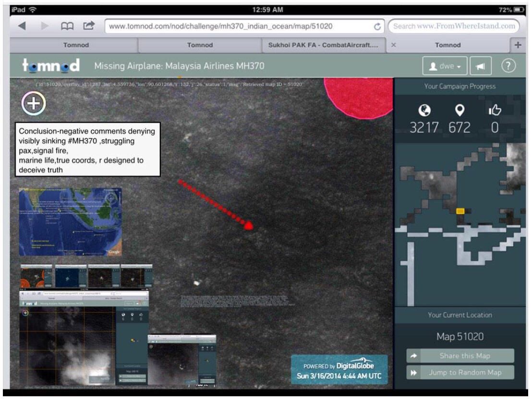
Task: Tap the circular plus tag button on map
Action: pyautogui.click(x=34, y=104)
